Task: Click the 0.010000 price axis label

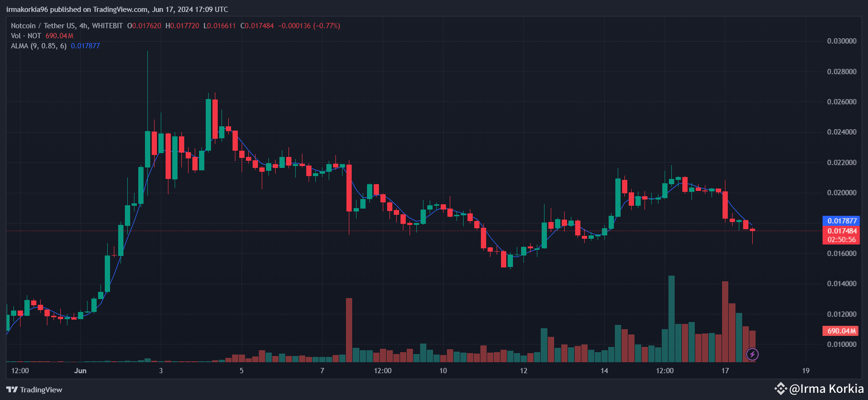Action: pos(842,344)
